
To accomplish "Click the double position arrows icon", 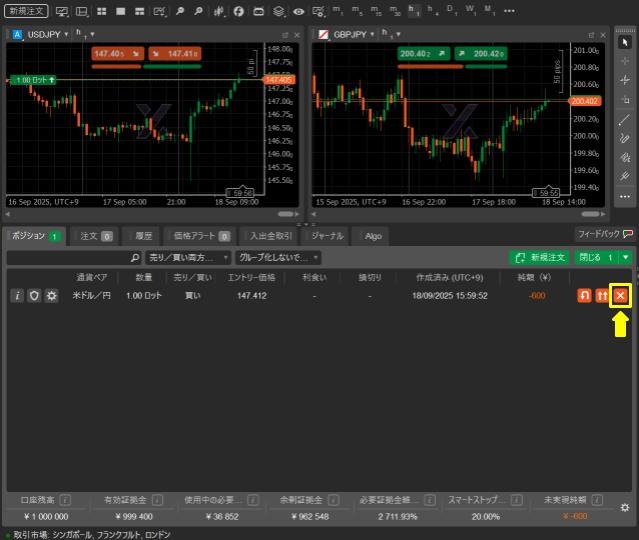I will [x=602, y=295].
